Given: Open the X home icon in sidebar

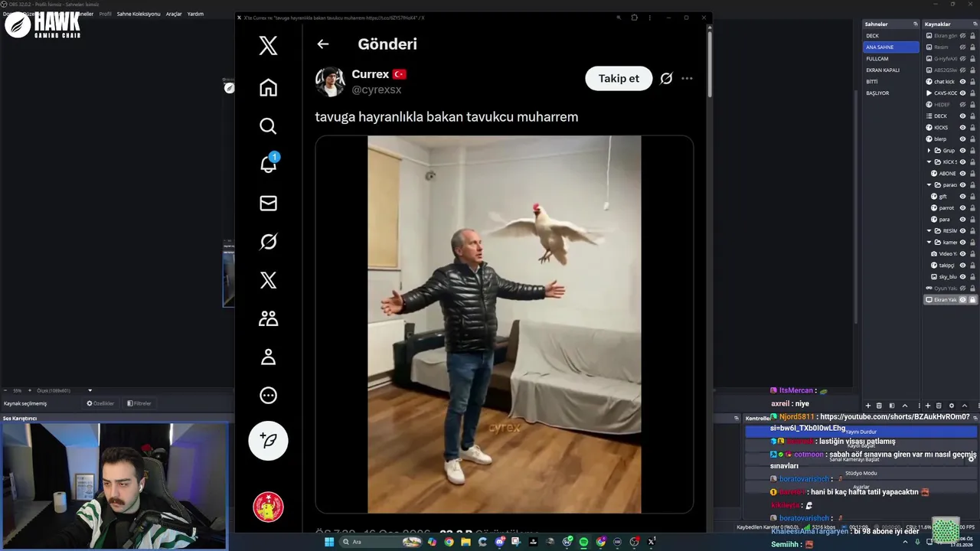Looking at the screenshot, I should click(268, 87).
